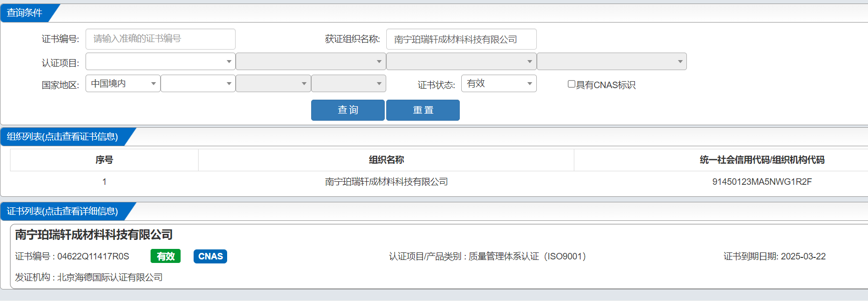Click the expiry date 2025-03-22
The width and height of the screenshot is (868, 301).
click(x=803, y=256)
